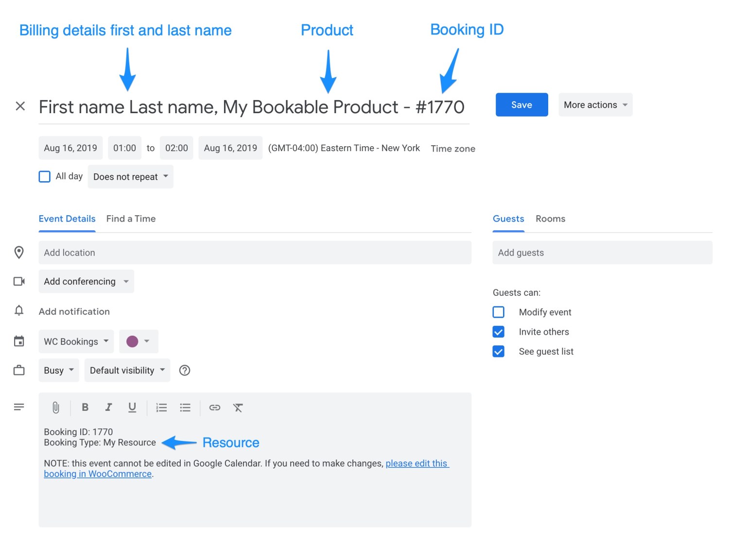
Task: Click the attachment paperclip icon
Action: (x=55, y=407)
